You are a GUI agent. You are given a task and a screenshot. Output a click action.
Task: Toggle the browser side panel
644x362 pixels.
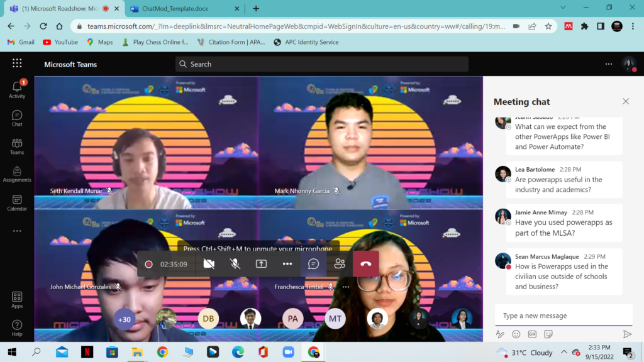point(601,26)
